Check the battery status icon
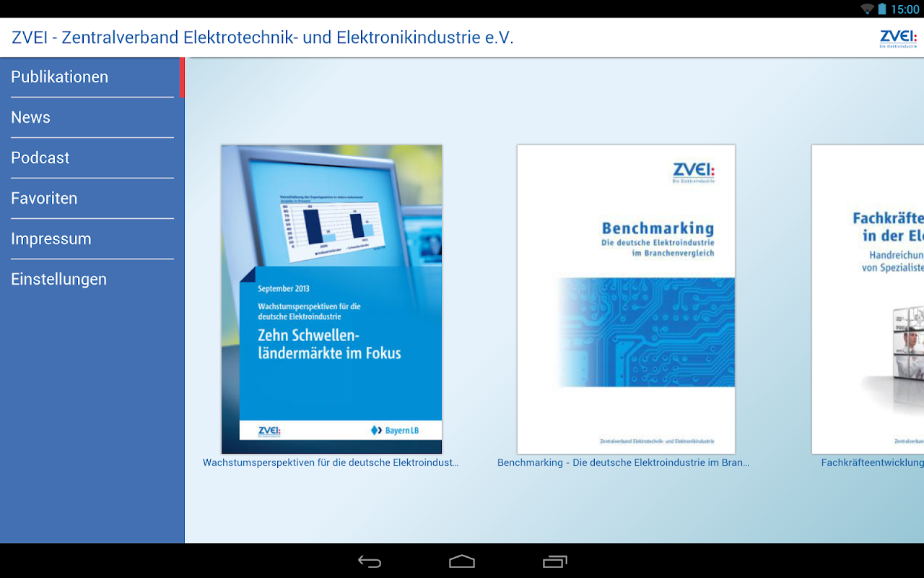This screenshot has width=924, height=578. tap(882, 9)
